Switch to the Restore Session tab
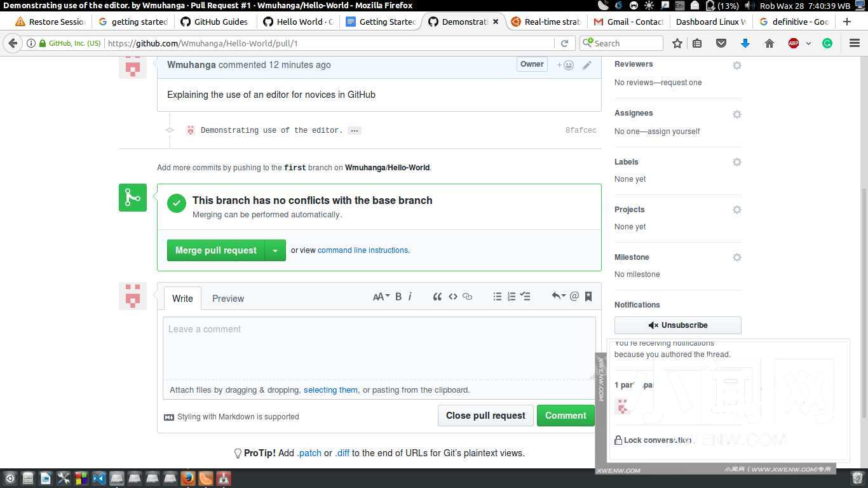Screen dimensions: 868x488 [x=50, y=22]
